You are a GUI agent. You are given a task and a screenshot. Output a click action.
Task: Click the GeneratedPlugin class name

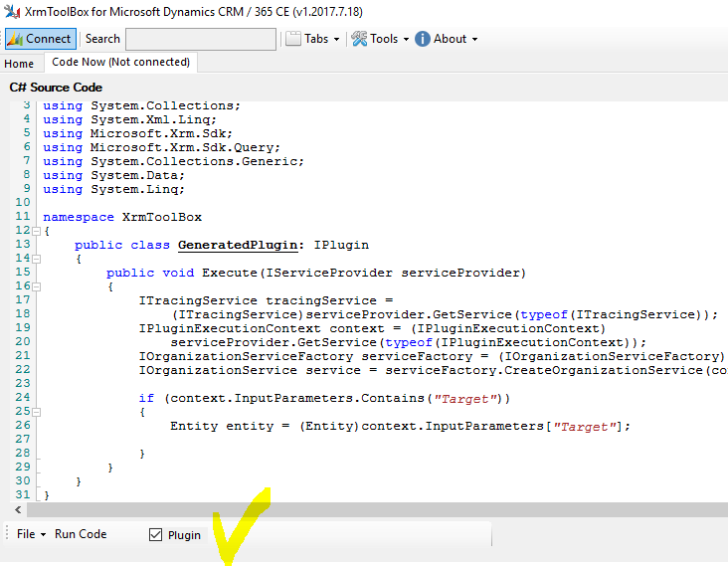tap(238, 245)
